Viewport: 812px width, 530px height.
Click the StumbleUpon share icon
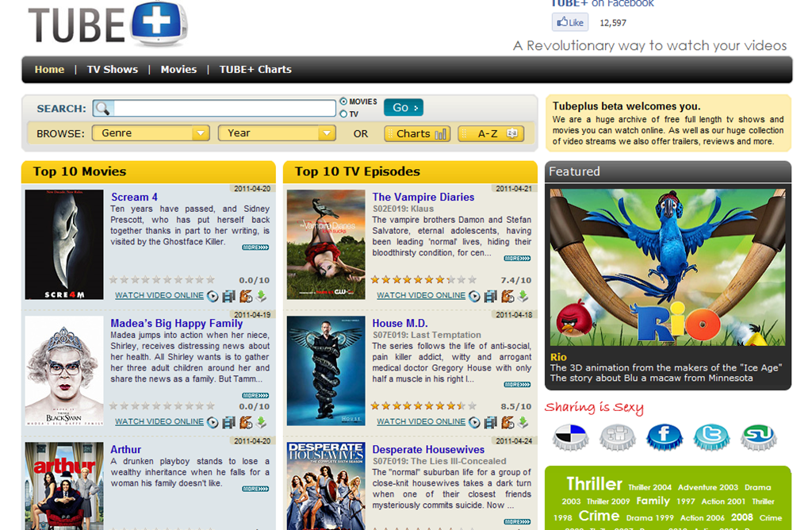point(759,436)
